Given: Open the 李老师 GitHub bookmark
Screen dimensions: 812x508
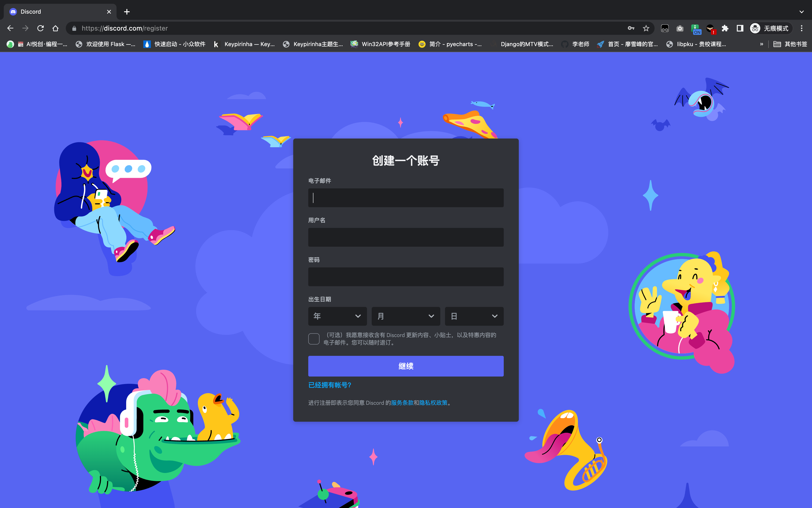Looking at the screenshot, I should click(x=575, y=44).
